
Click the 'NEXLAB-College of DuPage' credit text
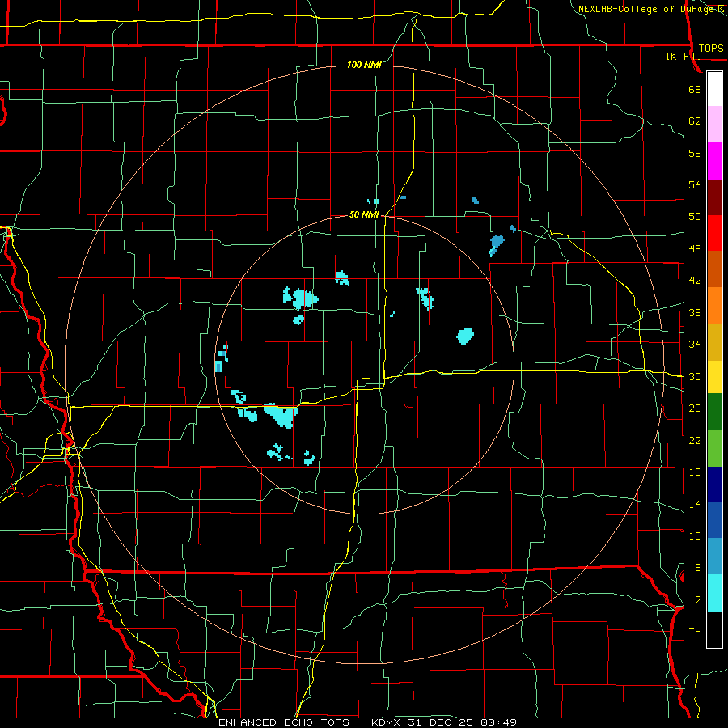645,9
